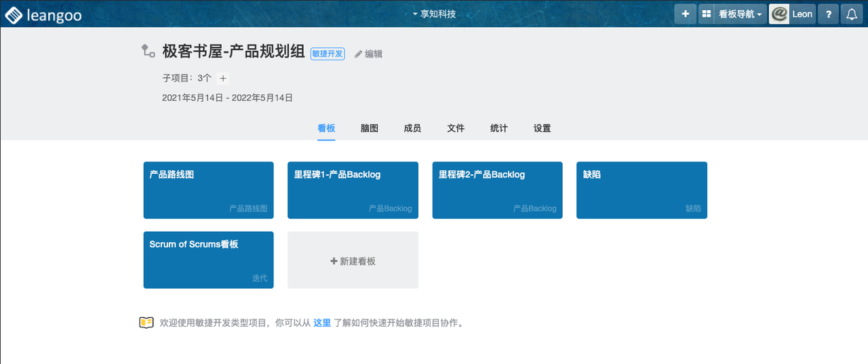The width and height of the screenshot is (868, 364).
Task: Click the Leon user avatar
Action: pos(780,14)
